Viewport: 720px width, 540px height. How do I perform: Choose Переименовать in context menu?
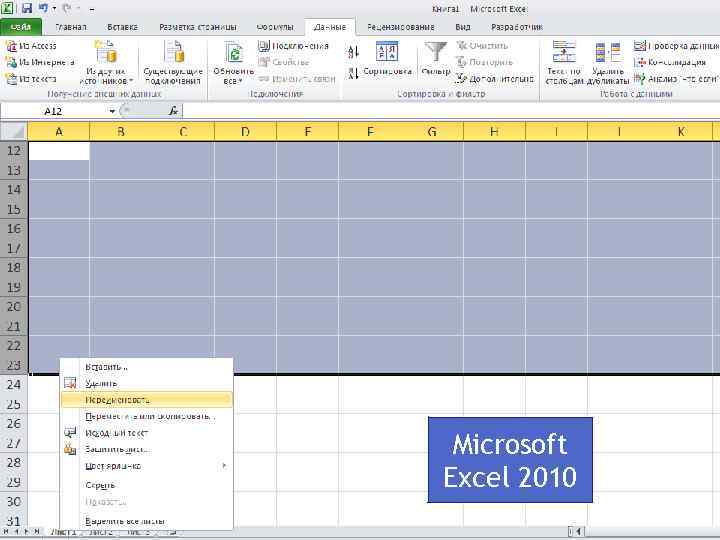[146, 400]
